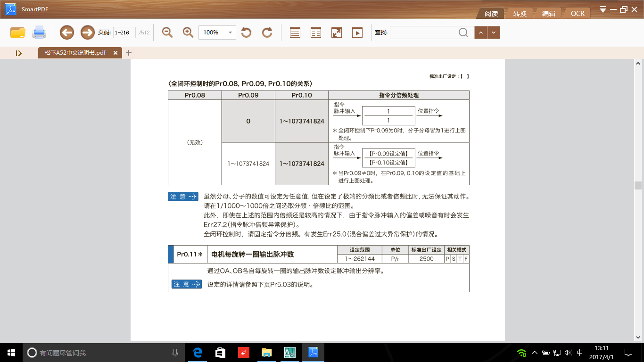
Task: Find previous search result with up arrow
Action: (x=480, y=33)
